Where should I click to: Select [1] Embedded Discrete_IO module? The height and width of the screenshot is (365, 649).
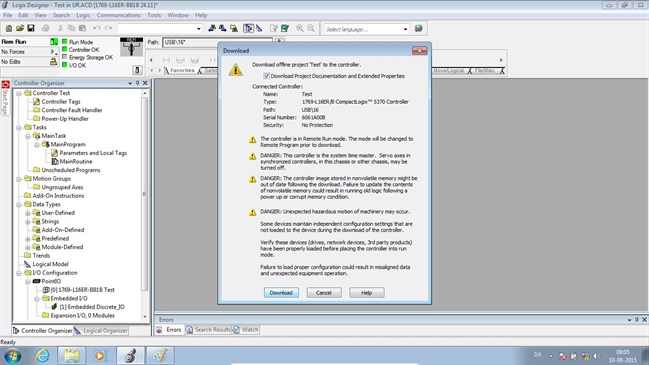pyautogui.click(x=92, y=307)
